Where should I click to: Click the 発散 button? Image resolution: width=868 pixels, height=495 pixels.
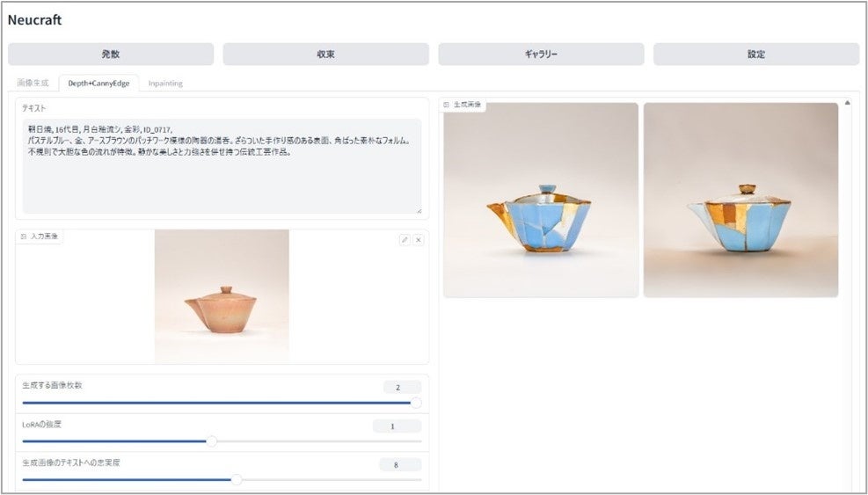[111, 55]
